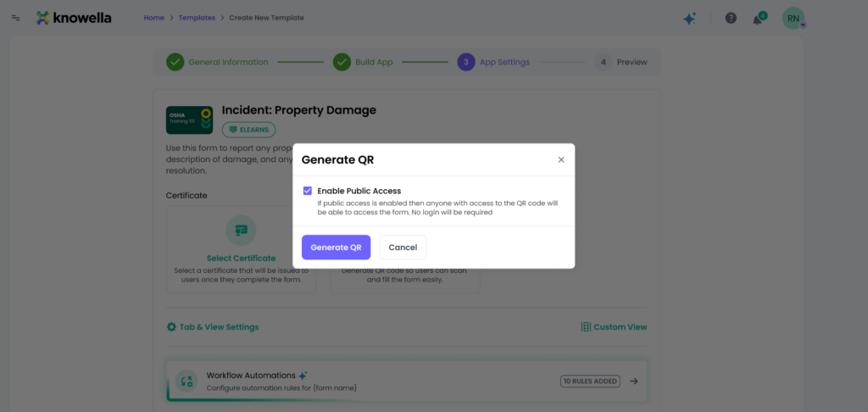Open the notifications bell
The height and width of the screenshot is (412, 868).
[x=758, y=19]
